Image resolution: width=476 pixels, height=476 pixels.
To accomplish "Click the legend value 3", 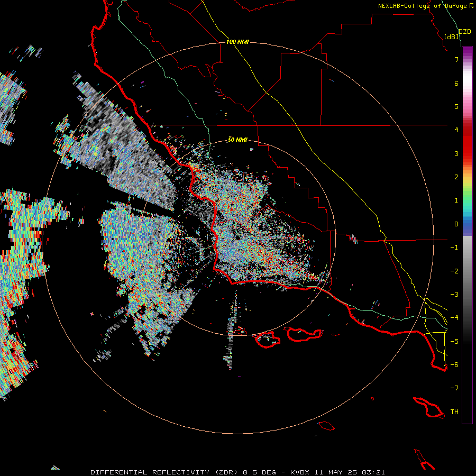I will (456, 153).
